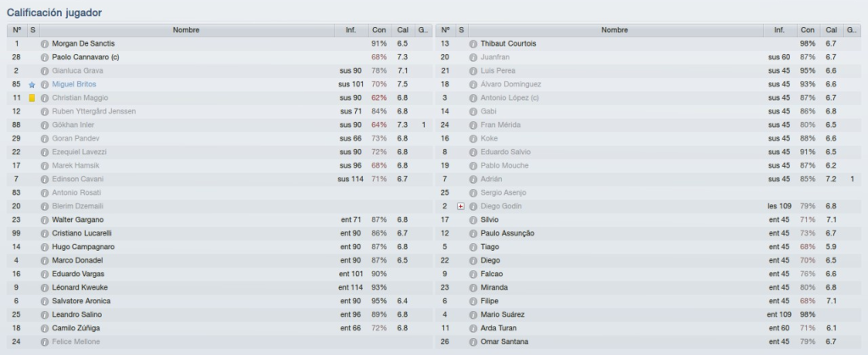Click info icon beside Edinson Cavani

tap(45, 179)
